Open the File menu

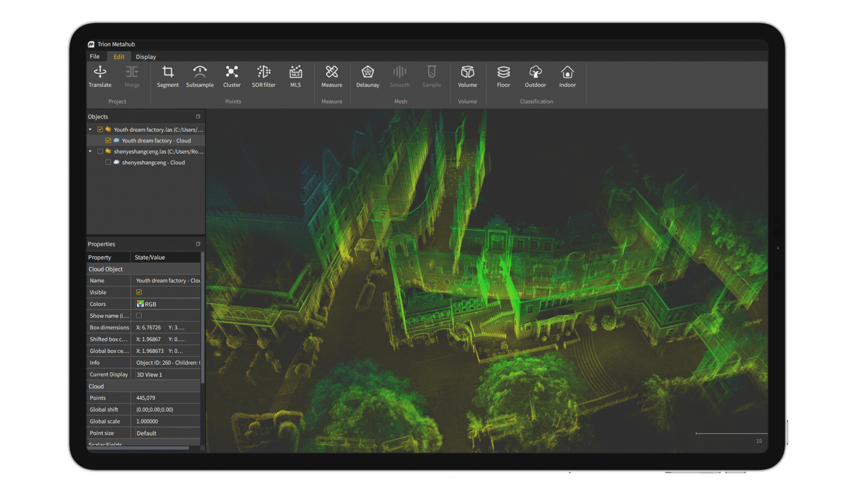tap(94, 57)
